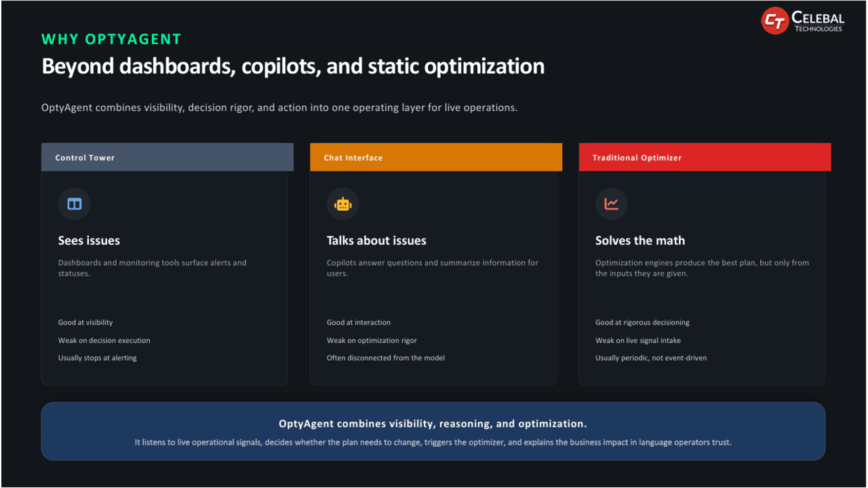The image size is (868, 488).
Task: Click Usually periodic, not event-driven line
Action: click(651, 358)
